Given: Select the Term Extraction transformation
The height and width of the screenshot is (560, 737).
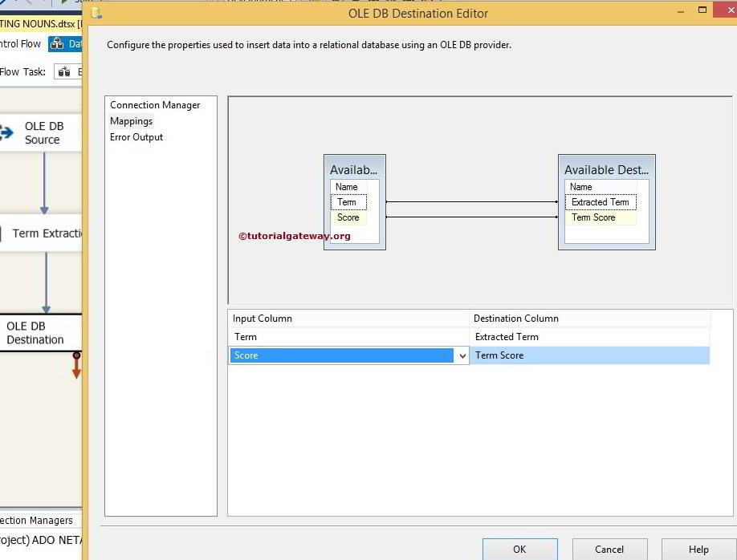Looking at the screenshot, I should click(x=39, y=233).
